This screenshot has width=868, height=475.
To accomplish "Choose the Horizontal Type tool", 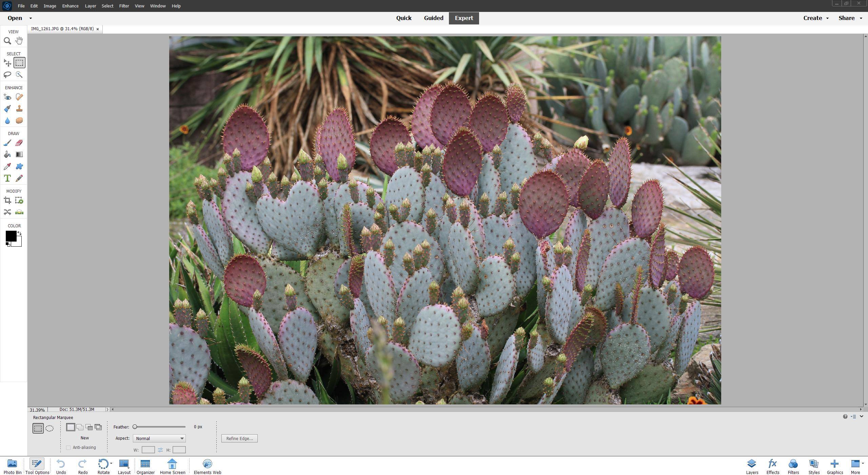I will pos(7,178).
